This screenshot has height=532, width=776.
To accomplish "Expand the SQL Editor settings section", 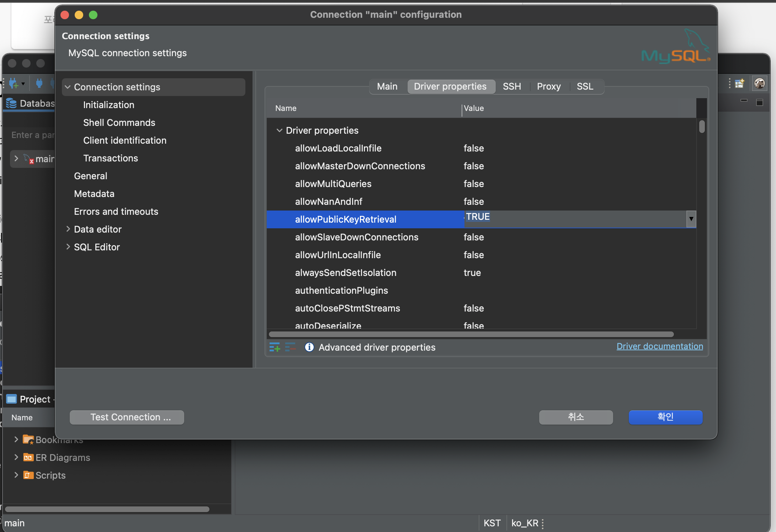I will [x=68, y=247].
